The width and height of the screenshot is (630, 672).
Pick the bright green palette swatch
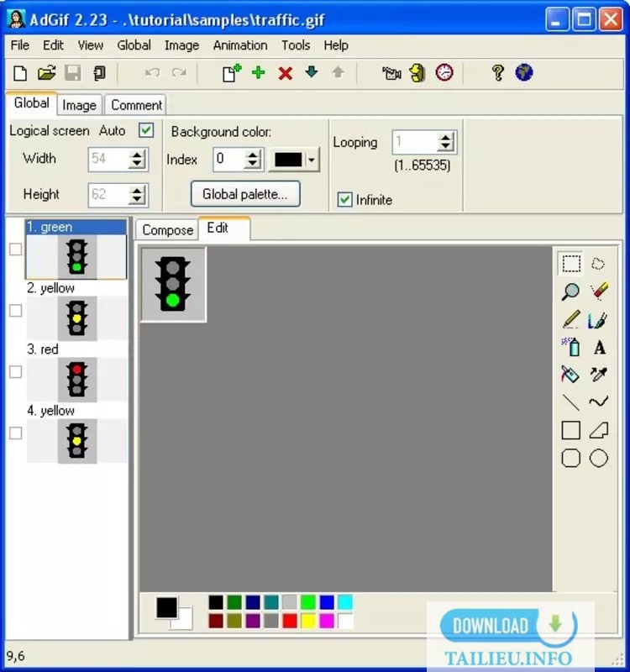[308, 602]
